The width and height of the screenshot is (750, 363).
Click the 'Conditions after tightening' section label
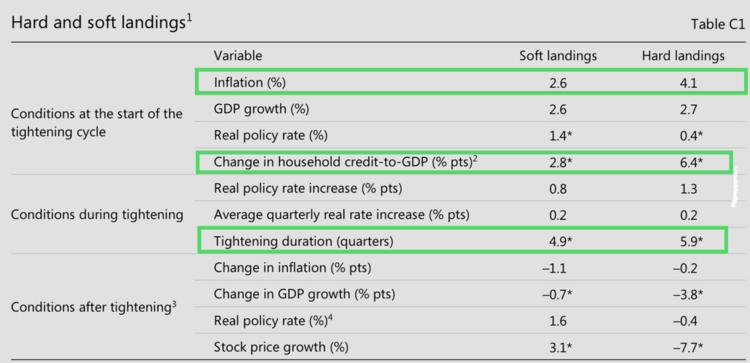click(91, 307)
